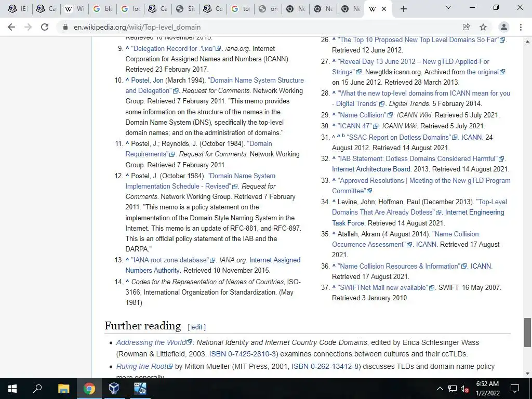The image size is (532, 399).
Task: Bookmark this page with the star icon
Action: [x=483, y=27]
